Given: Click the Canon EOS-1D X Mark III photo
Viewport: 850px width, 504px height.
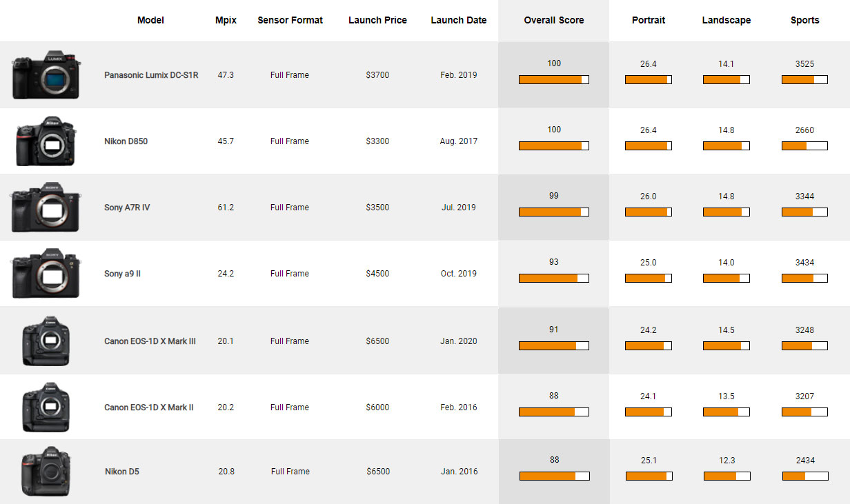Looking at the screenshot, I should (46, 341).
